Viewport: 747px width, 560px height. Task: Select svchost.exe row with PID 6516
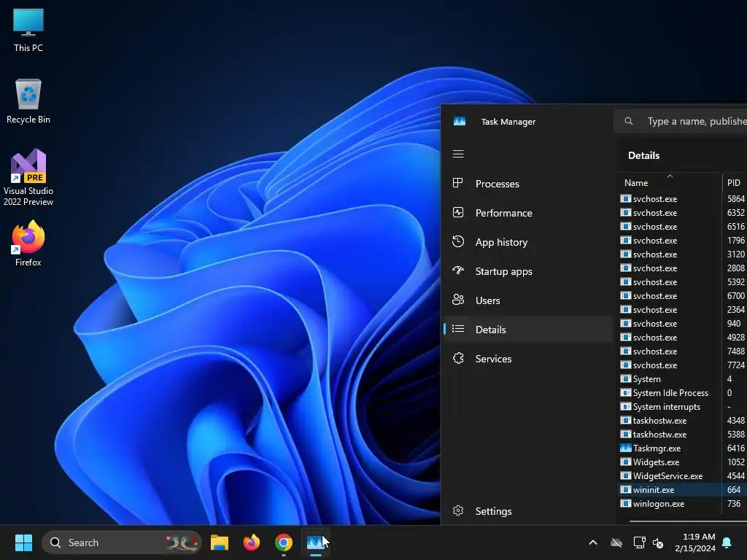point(682,226)
